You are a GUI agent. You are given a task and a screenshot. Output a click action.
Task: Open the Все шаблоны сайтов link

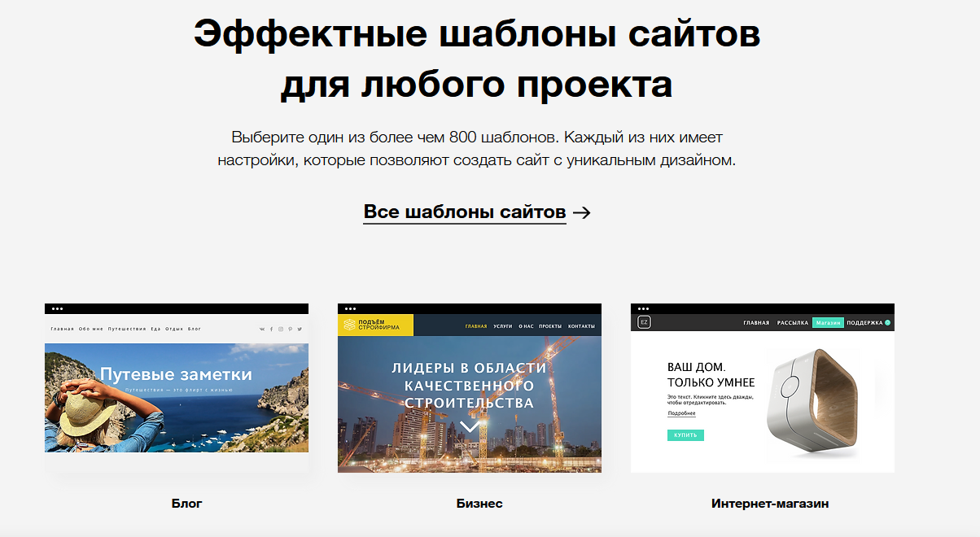pos(464,212)
